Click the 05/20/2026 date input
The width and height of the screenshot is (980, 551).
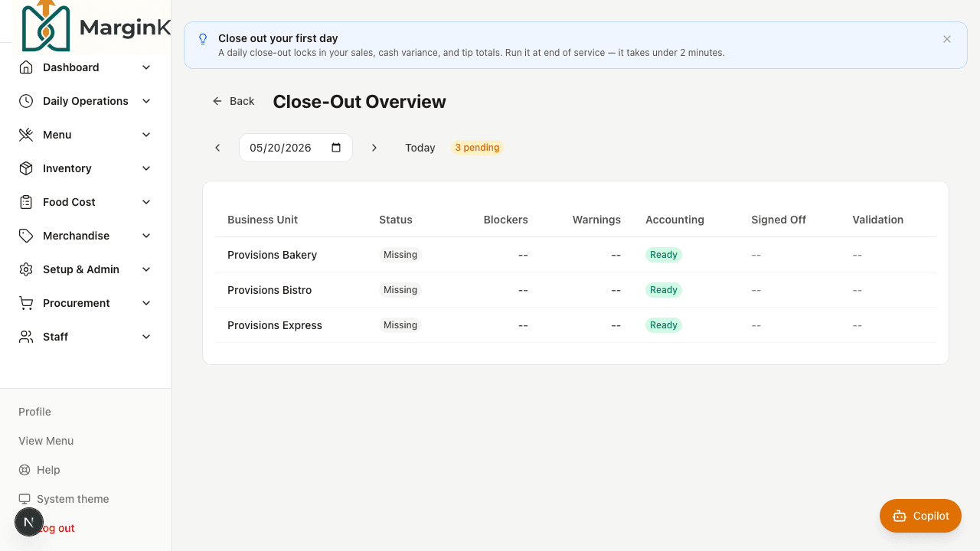pos(296,148)
